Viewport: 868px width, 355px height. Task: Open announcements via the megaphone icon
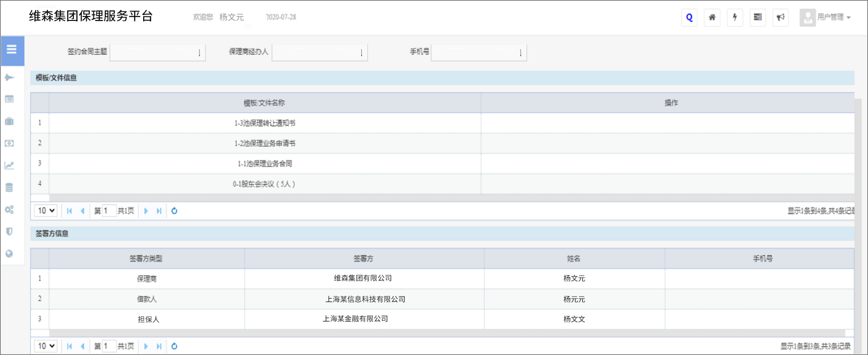781,17
